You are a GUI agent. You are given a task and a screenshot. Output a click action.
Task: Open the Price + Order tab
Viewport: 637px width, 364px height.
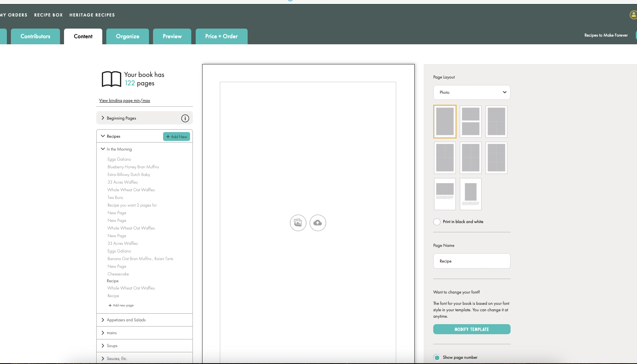[x=221, y=37]
